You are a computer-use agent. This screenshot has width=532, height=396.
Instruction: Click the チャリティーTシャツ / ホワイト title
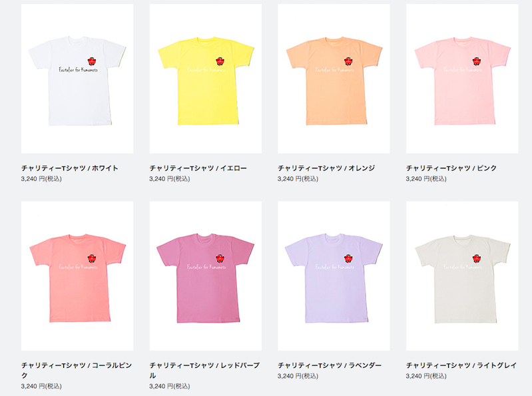pyautogui.click(x=69, y=168)
